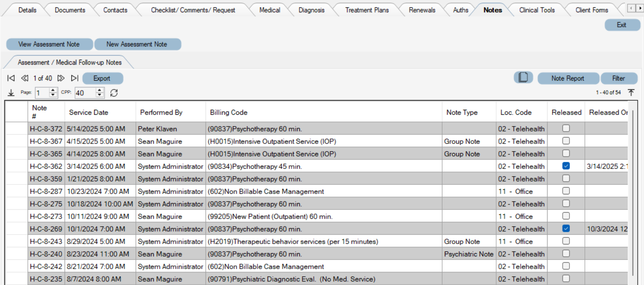This screenshot has width=644, height=285.
Task: Advance to the next notes page
Action: 61,78
